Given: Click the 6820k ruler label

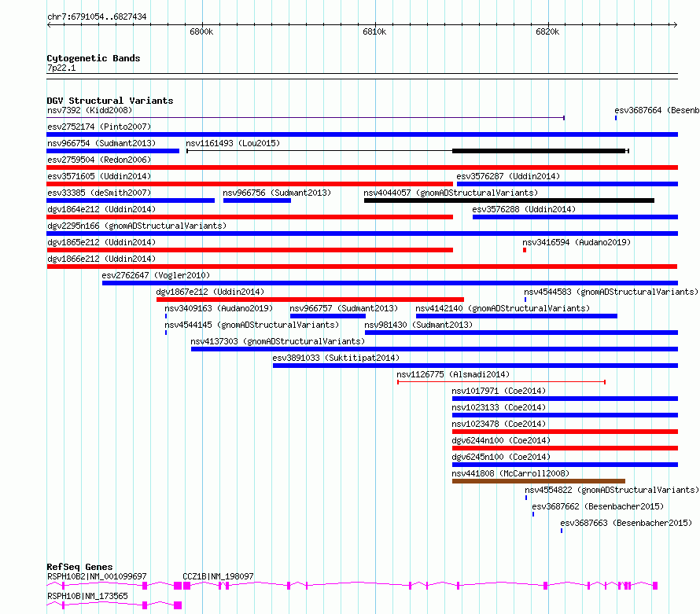Looking at the screenshot, I should tap(547, 31).
